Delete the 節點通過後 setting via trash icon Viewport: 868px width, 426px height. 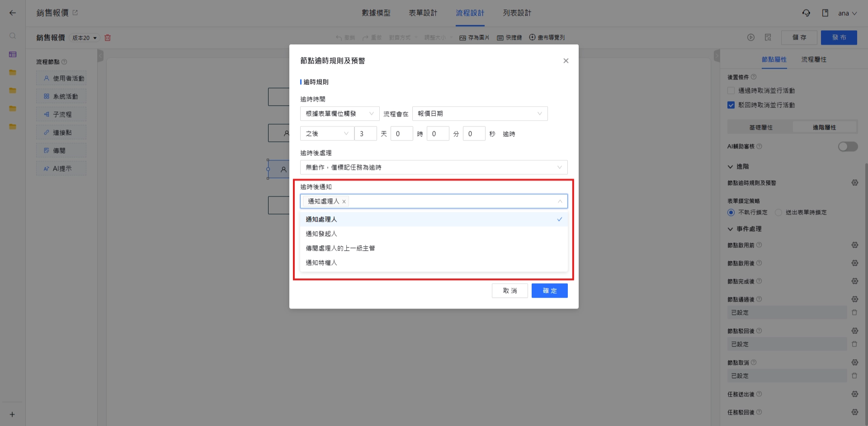coord(854,313)
